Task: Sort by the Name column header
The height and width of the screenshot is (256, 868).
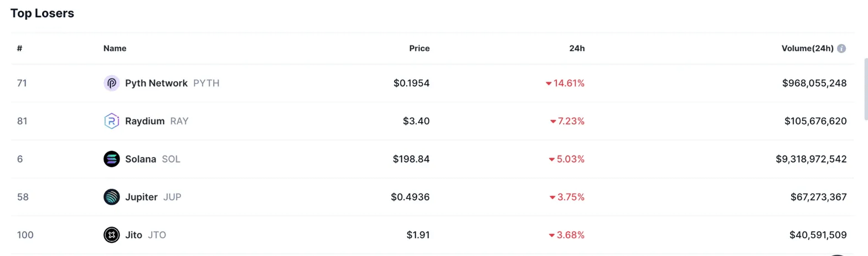Action: click(x=115, y=49)
